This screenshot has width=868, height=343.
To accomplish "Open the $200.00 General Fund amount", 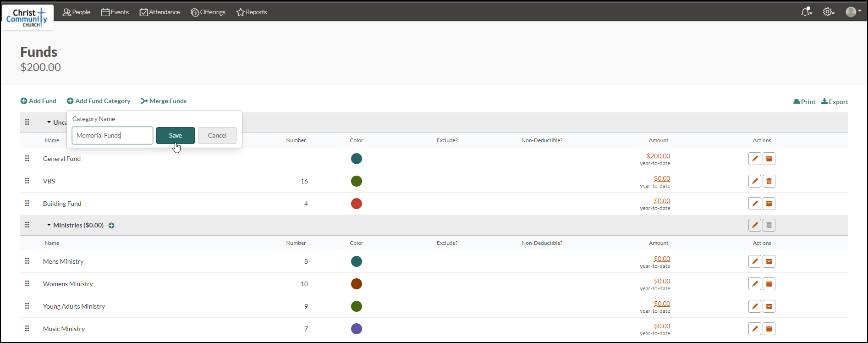I will (x=658, y=156).
